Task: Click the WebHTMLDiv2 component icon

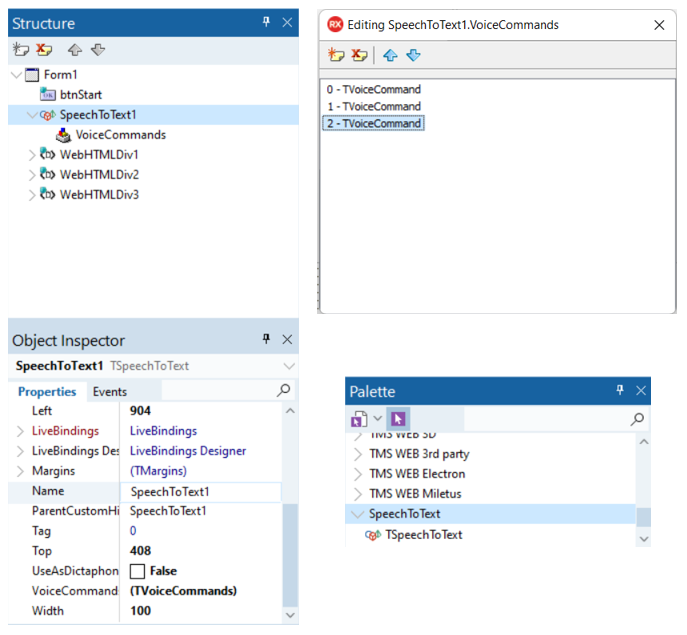Action: click(x=48, y=174)
